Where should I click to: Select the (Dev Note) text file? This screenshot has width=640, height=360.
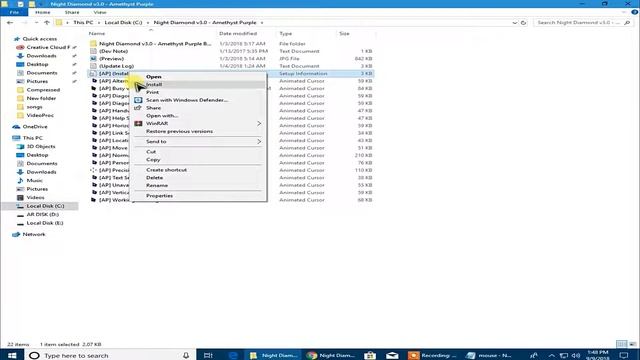pyautogui.click(x=113, y=51)
